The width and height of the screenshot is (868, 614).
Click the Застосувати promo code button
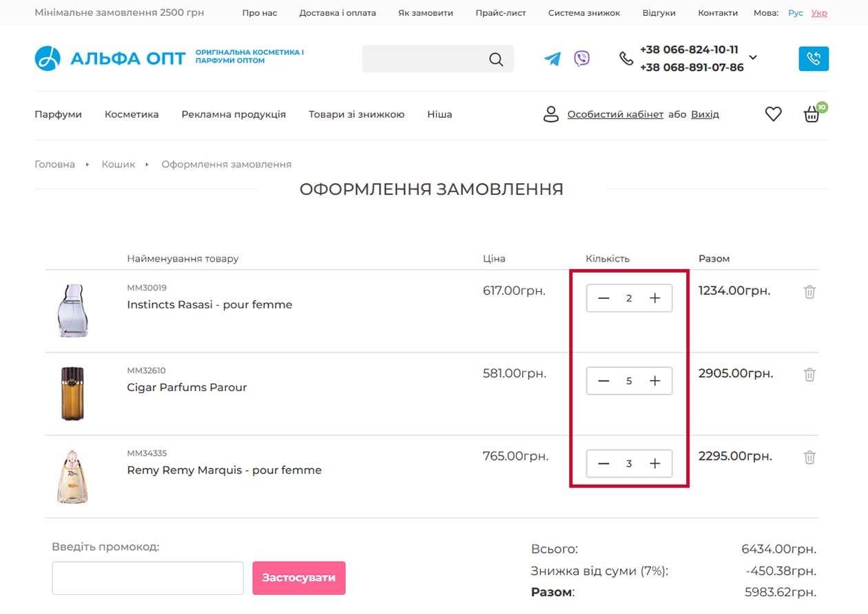tap(299, 578)
